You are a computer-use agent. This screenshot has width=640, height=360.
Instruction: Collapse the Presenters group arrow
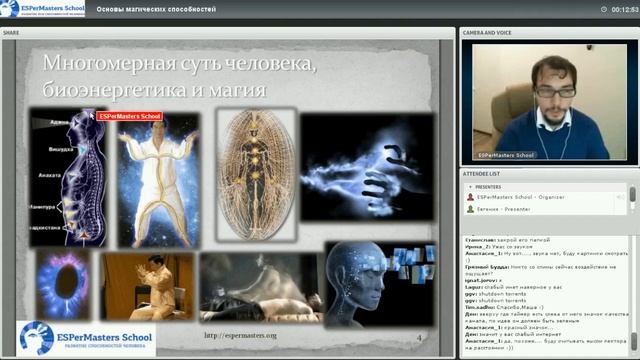[470, 187]
